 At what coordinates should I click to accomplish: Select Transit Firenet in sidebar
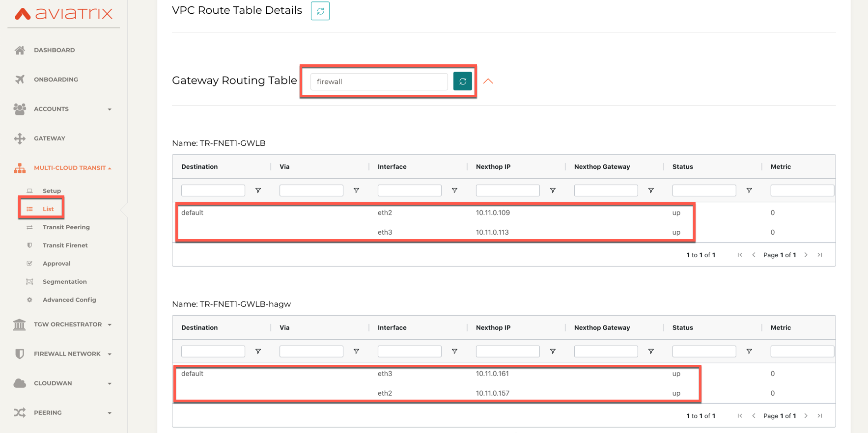(x=65, y=245)
